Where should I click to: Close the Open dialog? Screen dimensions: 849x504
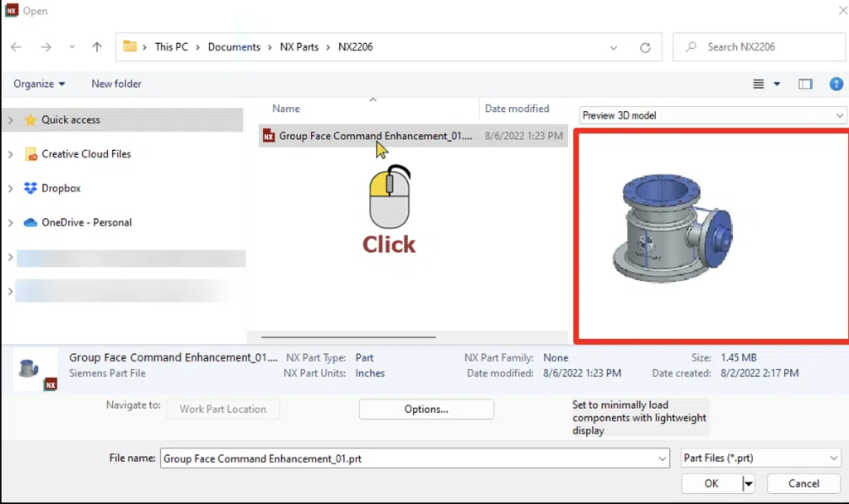[842, 10]
